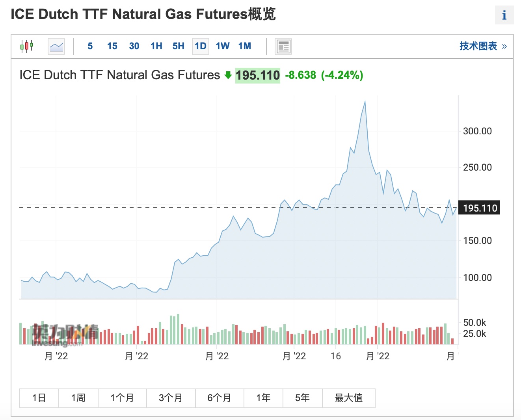The height and width of the screenshot is (420, 521).
Task: Select the area line chart icon
Action: (x=56, y=46)
